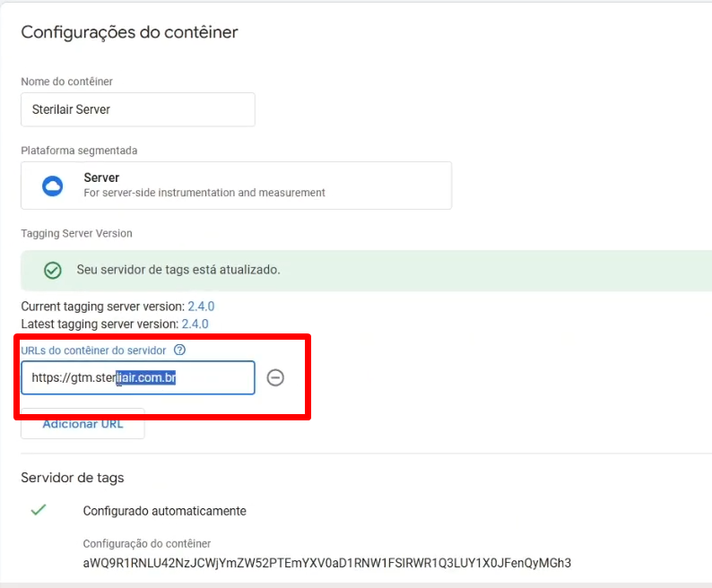712x588 pixels.
Task: Click the 'URLs do contêiner do servidor' label
Action: [x=93, y=350]
